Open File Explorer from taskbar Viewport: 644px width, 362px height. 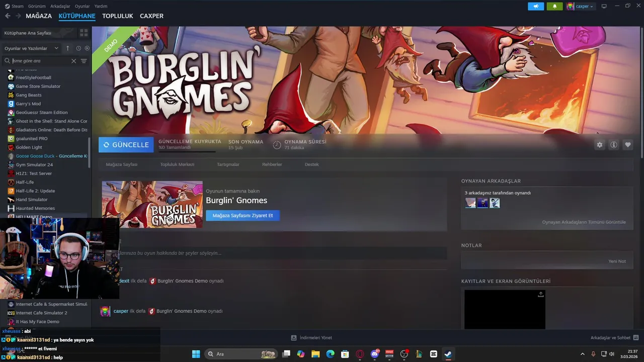tap(315, 354)
